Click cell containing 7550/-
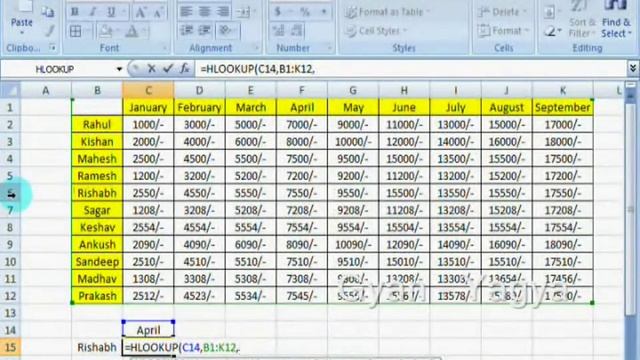Screen dimensions: 640x360 [x=302, y=193]
